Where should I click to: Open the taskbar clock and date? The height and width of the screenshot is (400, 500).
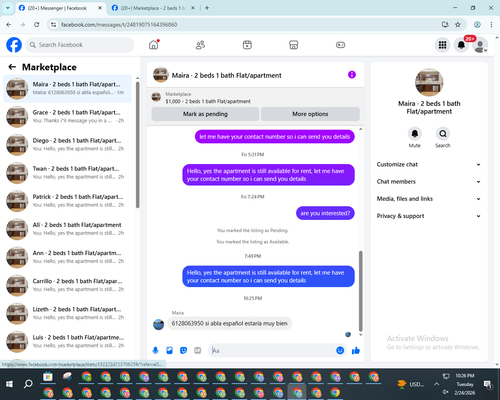(x=465, y=384)
